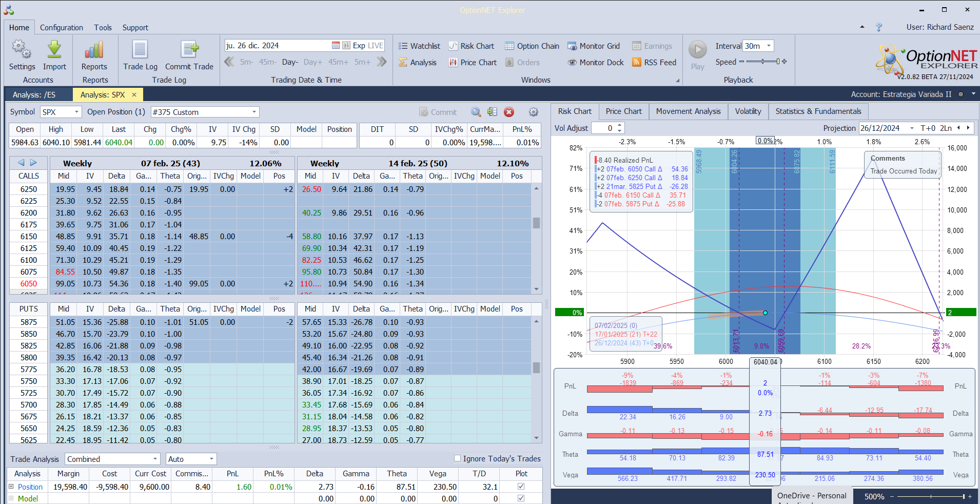
Task: Uncheck the Plot box for Position row
Action: pos(521,487)
